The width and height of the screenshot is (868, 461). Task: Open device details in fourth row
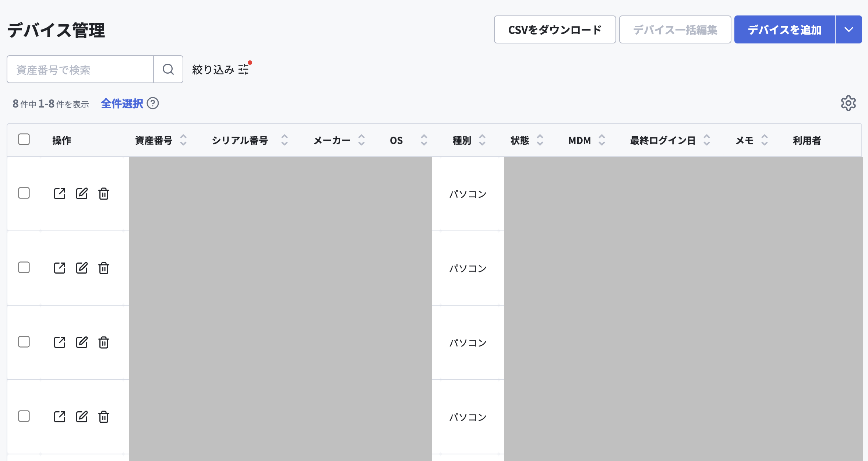tap(60, 416)
